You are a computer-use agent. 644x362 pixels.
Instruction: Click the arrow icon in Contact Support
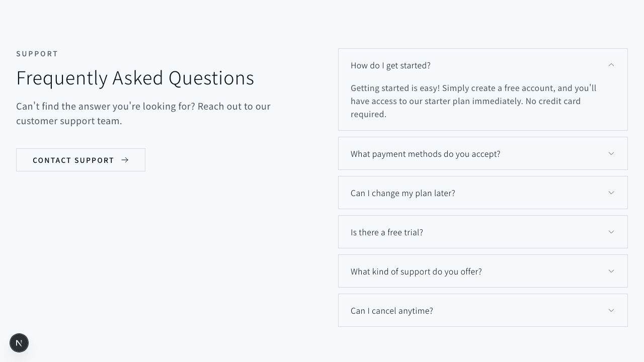point(125,160)
